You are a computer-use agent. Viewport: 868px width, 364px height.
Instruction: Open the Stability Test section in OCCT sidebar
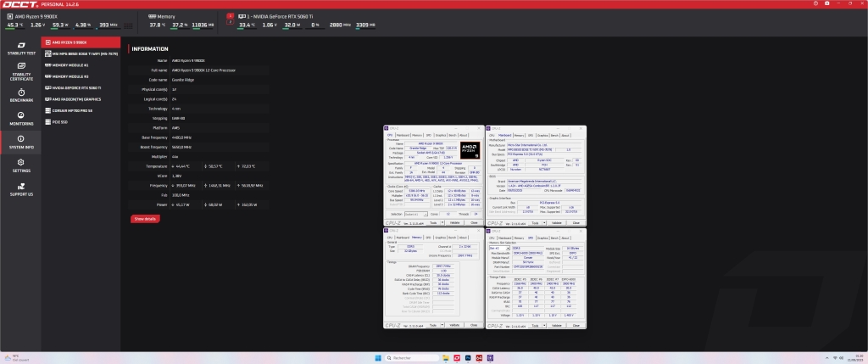21,48
